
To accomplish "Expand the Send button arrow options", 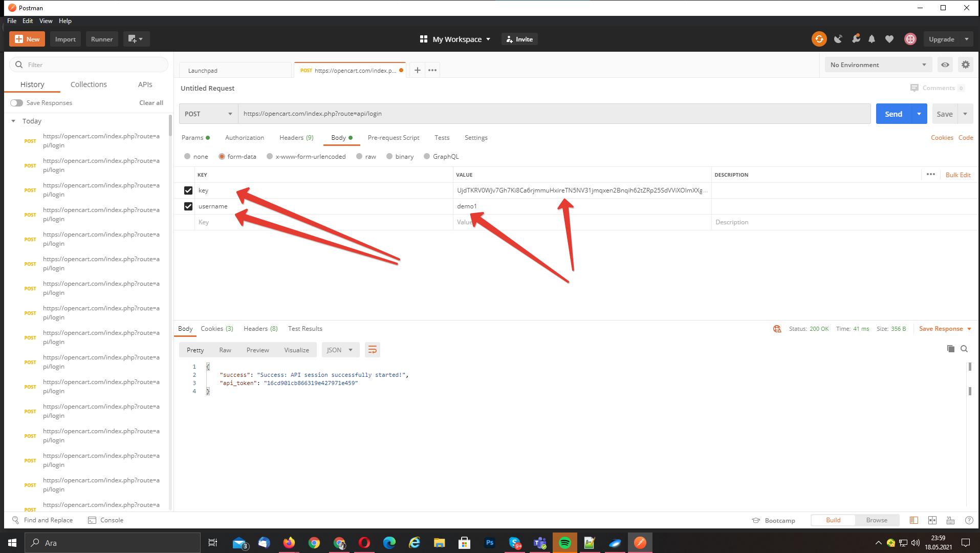I will 919,114.
